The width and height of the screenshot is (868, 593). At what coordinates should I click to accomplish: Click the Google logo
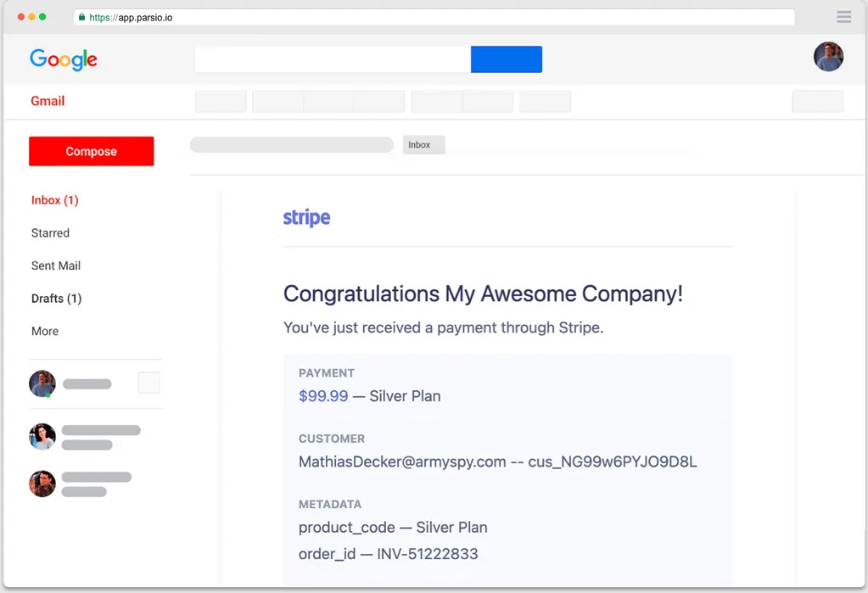[x=63, y=59]
